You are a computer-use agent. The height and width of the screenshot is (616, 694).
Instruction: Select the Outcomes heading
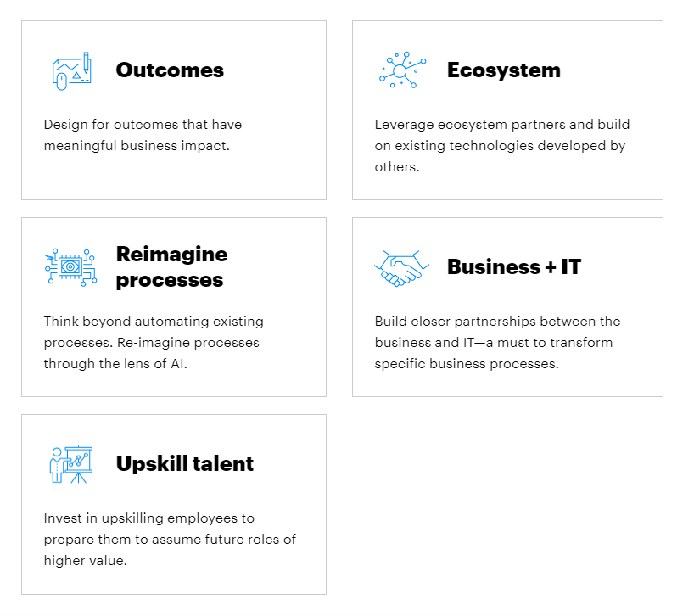pyautogui.click(x=170, y=70)
